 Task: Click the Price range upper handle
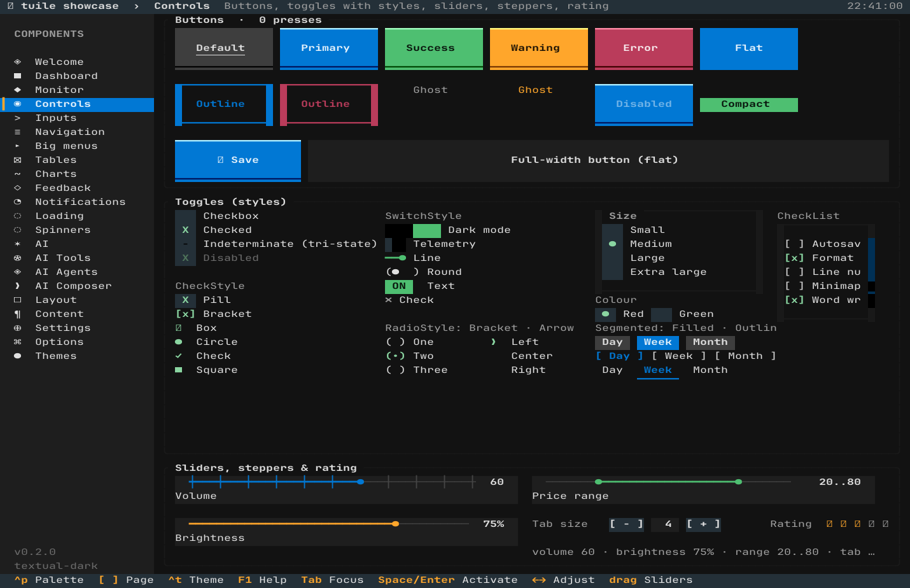pos(738,482)
